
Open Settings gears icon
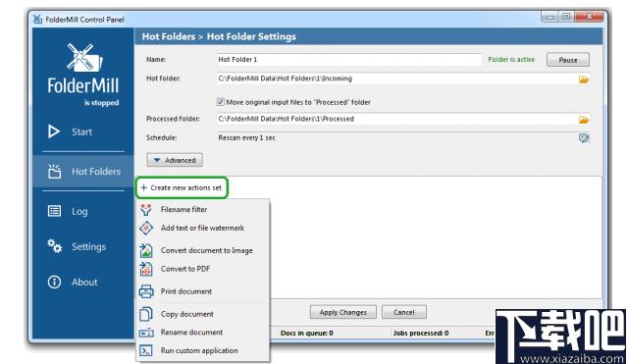coord(55,246)
